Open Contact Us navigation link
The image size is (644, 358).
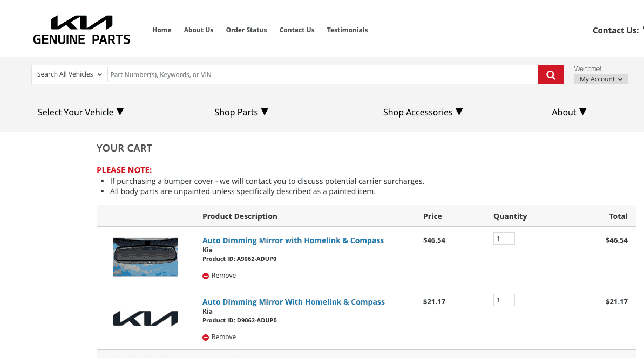[297, 30]
